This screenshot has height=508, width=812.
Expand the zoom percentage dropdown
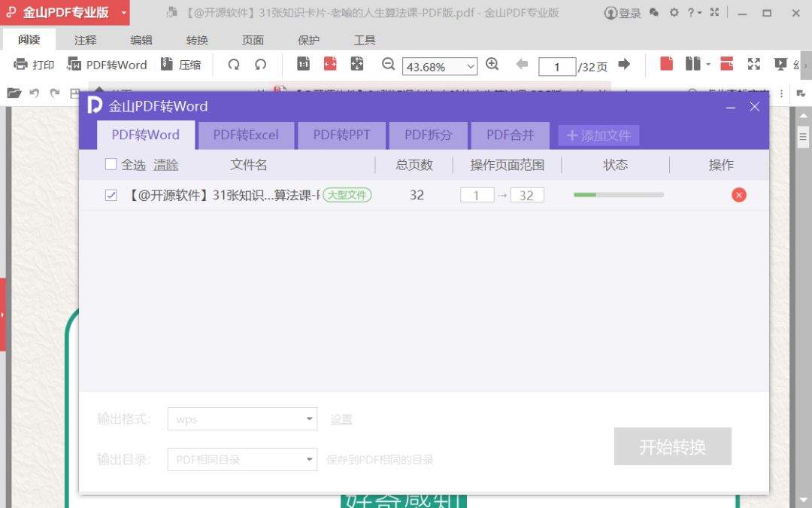point(471,67)
